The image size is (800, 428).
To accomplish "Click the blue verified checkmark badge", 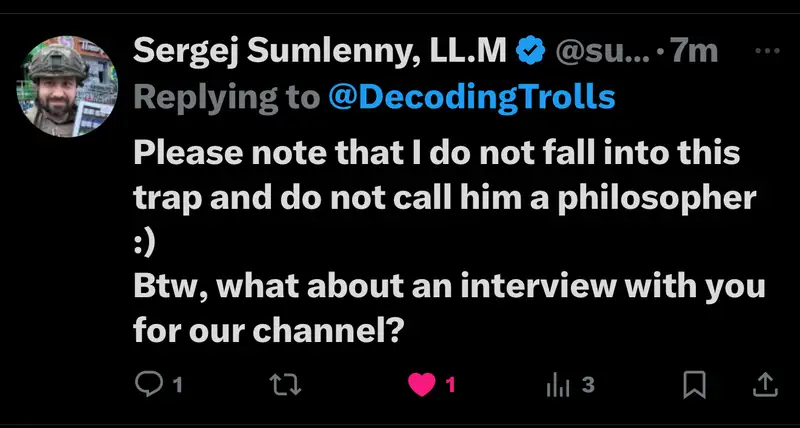I will (529, 51).
